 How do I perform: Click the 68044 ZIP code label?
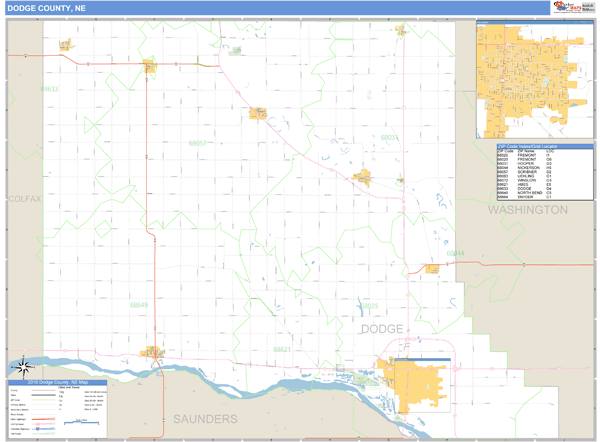455,253
